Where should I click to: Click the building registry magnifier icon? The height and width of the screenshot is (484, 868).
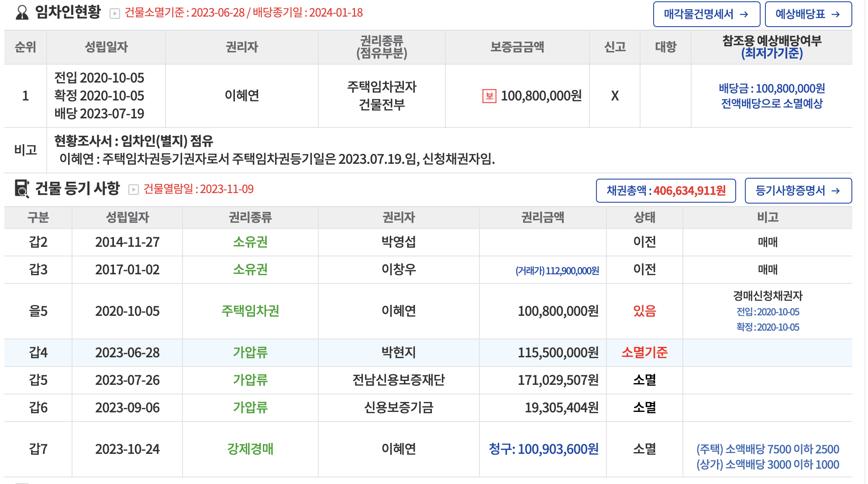click(22, 189)
